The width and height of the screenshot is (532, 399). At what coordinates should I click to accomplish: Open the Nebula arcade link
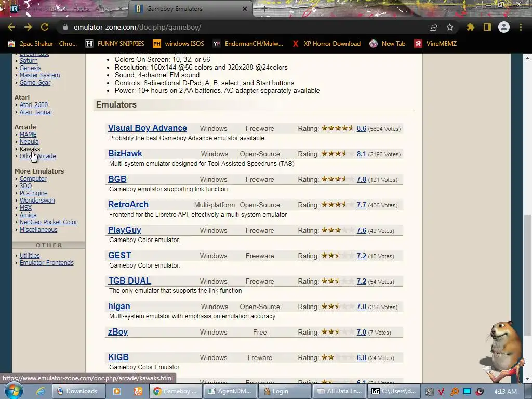29,141
